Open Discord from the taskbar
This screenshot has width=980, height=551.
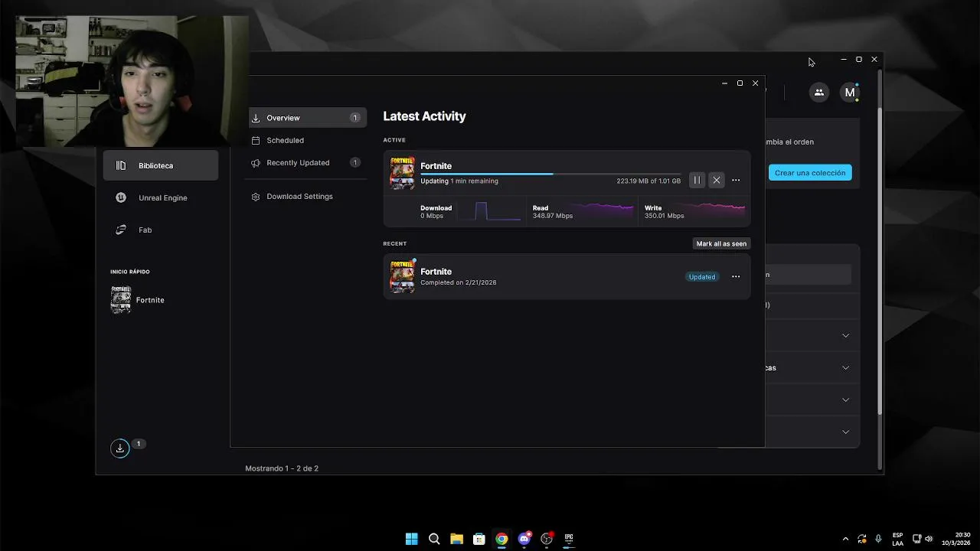[x=524, y=539]
